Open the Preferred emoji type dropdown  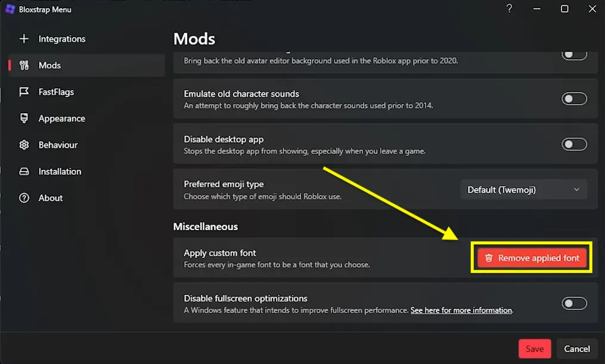[523, 189]
